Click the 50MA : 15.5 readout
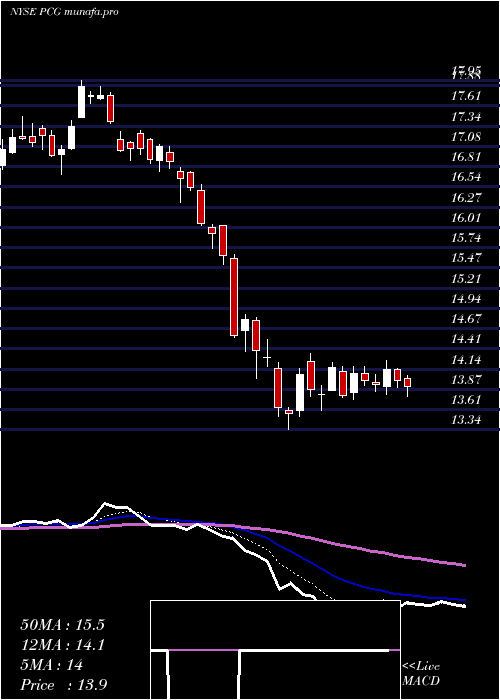The height and width of the screenshot is (700, 500). pos(62,625)
